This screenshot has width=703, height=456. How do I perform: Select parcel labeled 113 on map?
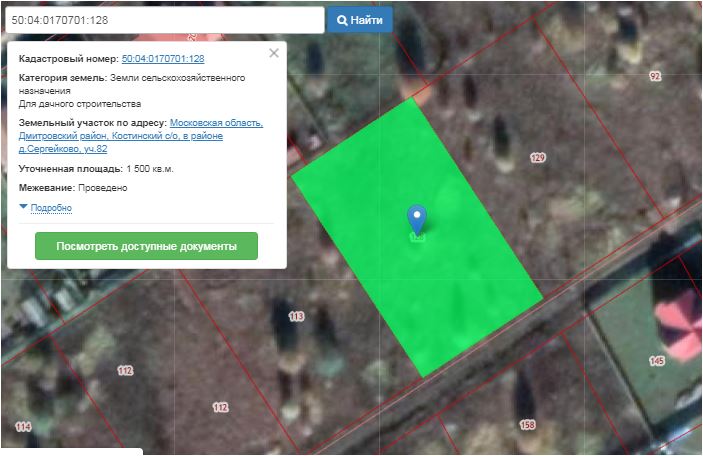[296, 316]
